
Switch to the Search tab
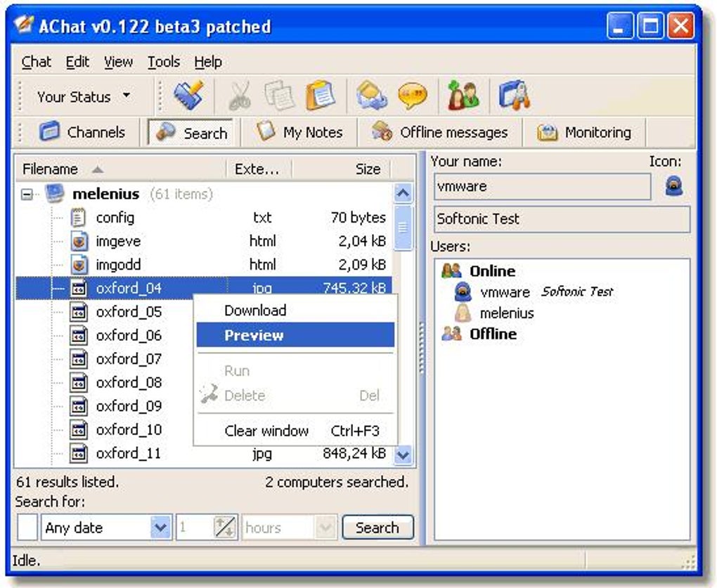point(190,133)
